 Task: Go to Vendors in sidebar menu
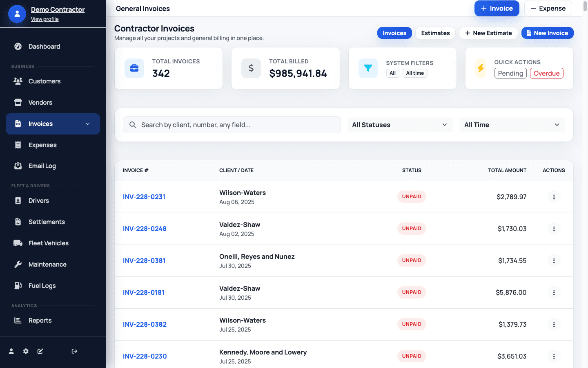(53, 103)
